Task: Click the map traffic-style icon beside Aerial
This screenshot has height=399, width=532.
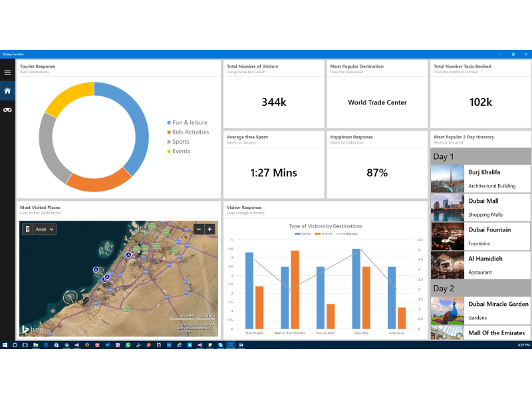Action: (x=28, y=229)
